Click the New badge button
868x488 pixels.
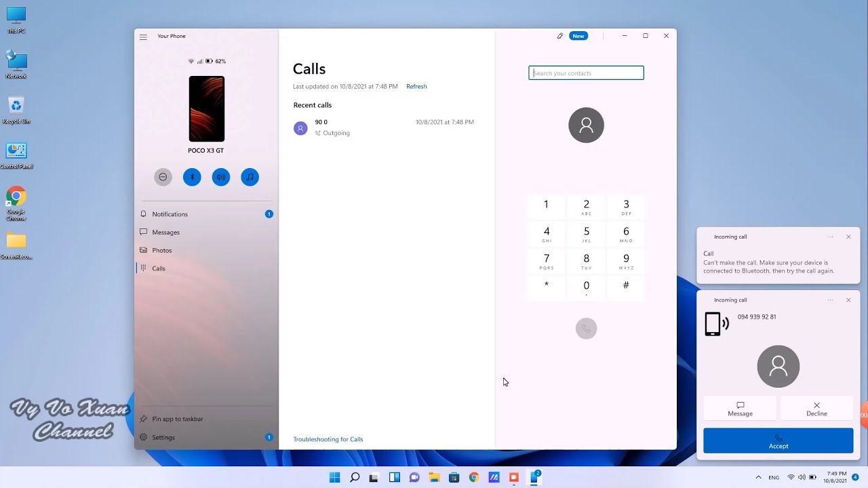578,36
